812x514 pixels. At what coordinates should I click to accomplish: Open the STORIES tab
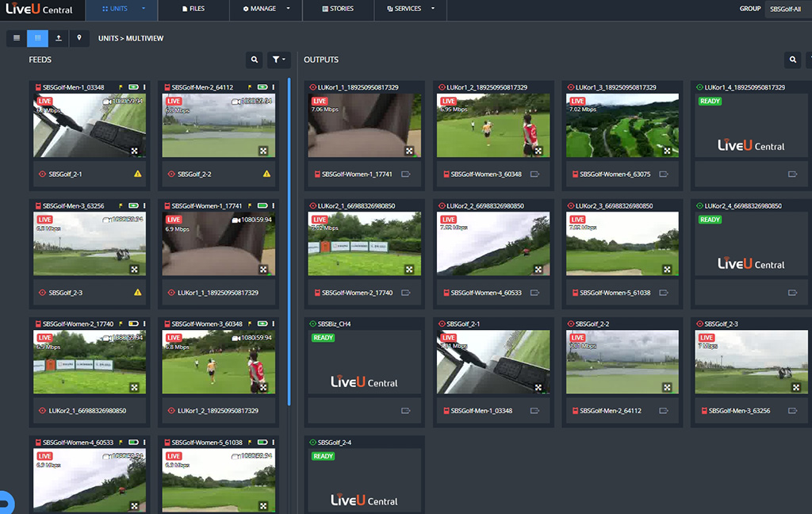click(x=338, y=9)
